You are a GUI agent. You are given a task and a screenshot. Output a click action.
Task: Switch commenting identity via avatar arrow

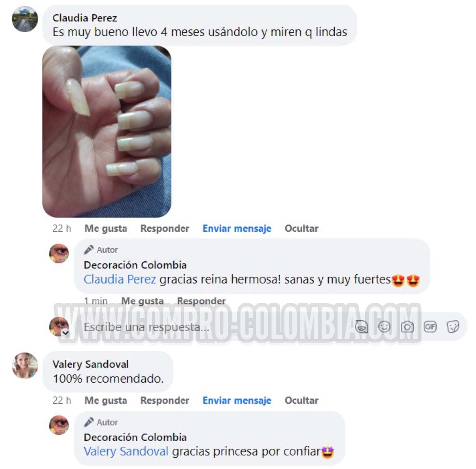pos(65,333)
